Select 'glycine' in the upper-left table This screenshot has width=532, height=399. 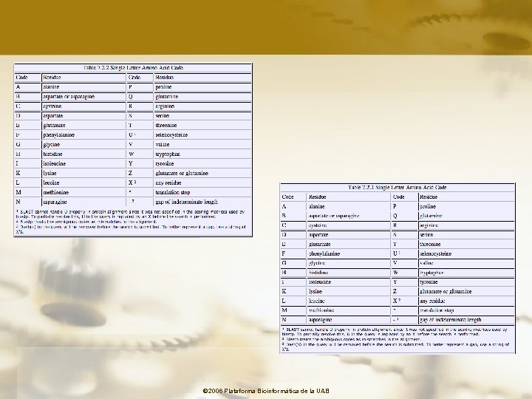coord(51,145)
